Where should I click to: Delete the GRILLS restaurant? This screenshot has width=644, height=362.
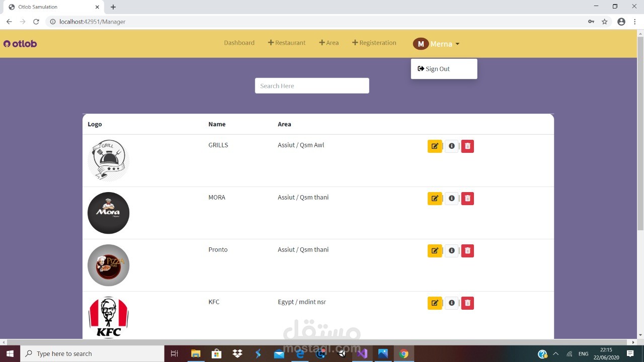point(467,146)
